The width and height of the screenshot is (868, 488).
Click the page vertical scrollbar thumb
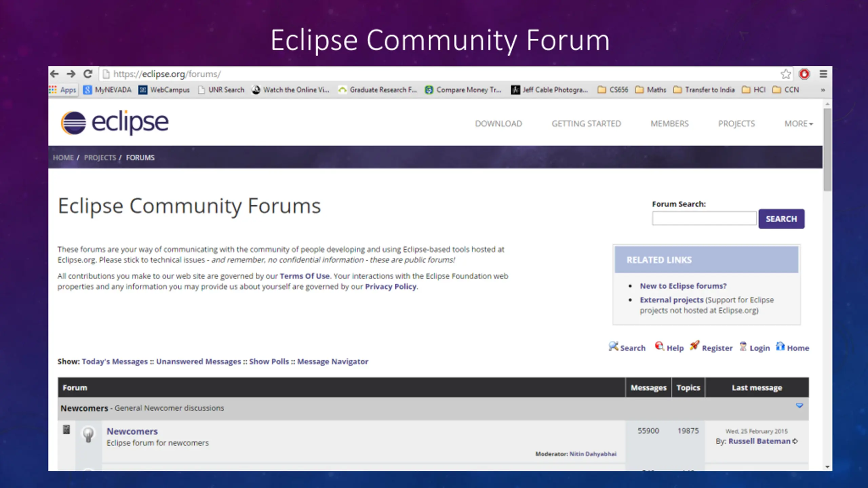pos(827,149)
